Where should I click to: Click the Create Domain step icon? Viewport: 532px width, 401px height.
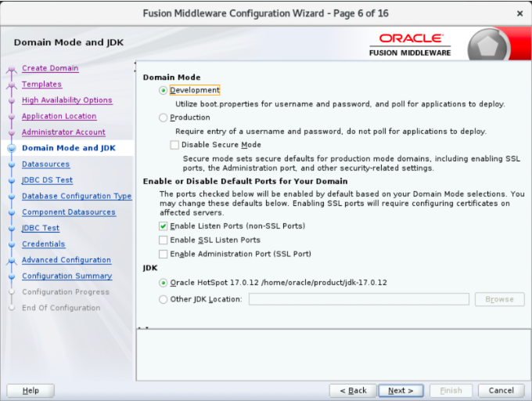click(x=12, y=69)
